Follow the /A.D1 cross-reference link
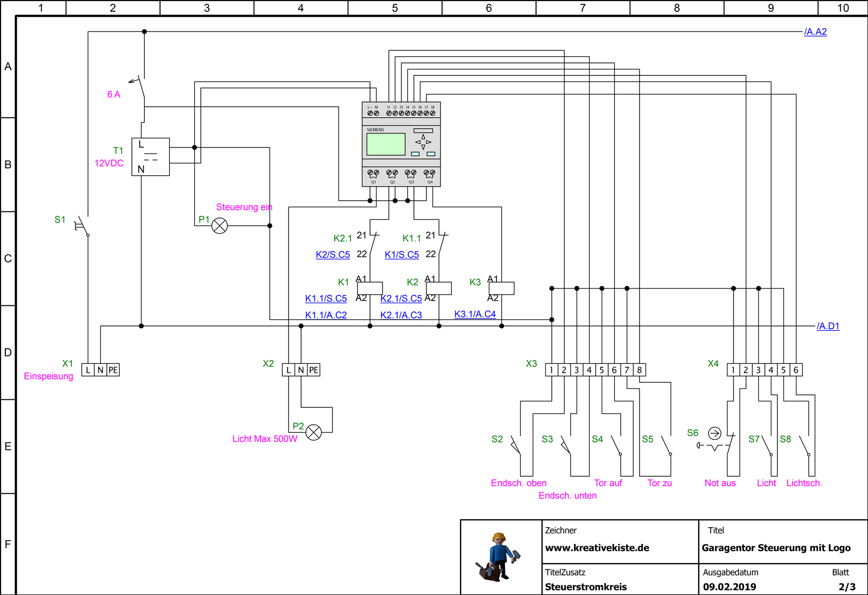 click(x=827, y=326)
